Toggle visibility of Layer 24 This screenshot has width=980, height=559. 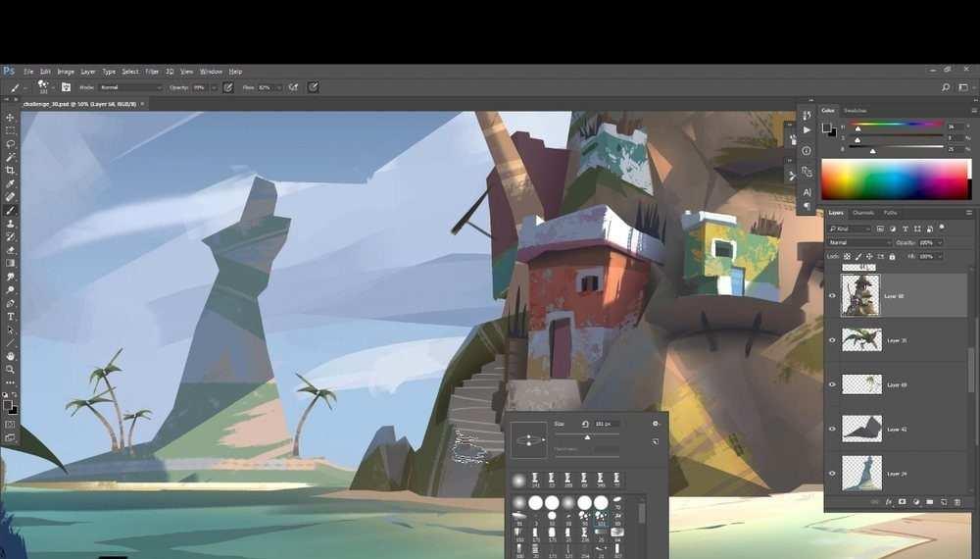[x=832, y=473]
